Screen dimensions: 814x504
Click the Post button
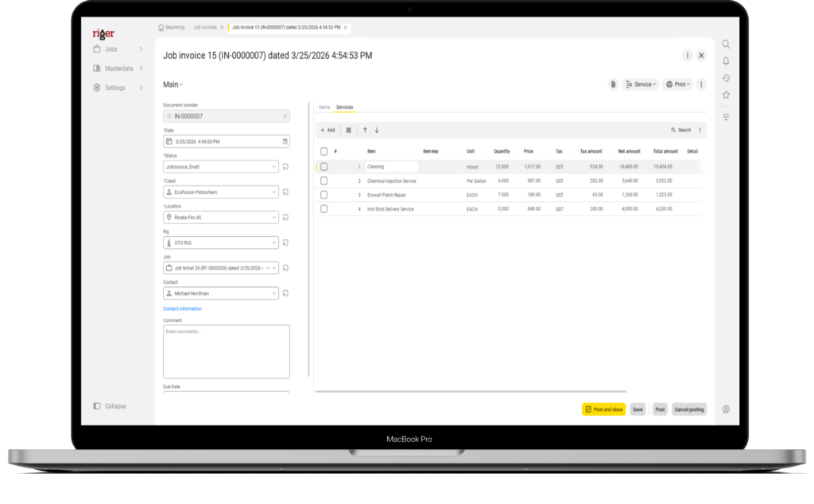coord(660,409)
